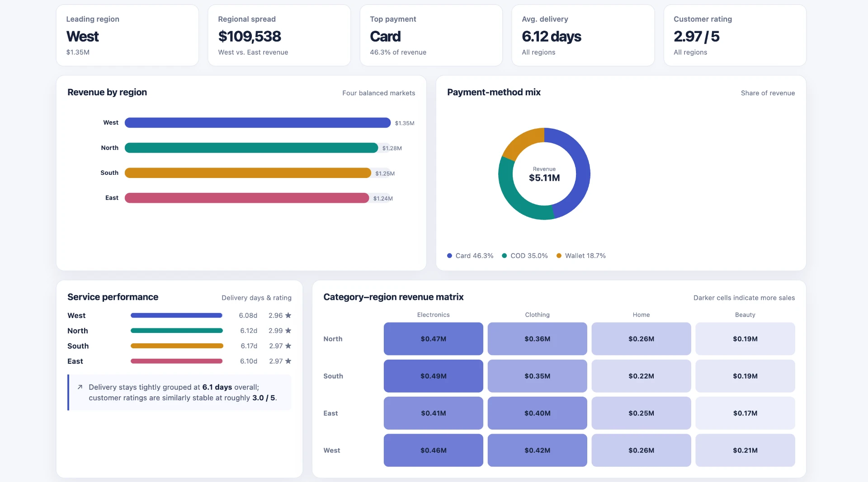The image size is (868, 482).
Task: Select East Clothing cell $0.40M
Action: (537, 413)
